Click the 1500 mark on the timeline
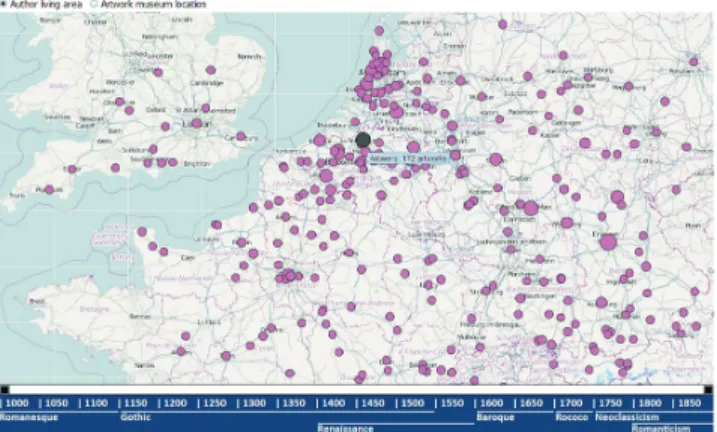Viewport: 717px width, 432px height. [410, 403]
